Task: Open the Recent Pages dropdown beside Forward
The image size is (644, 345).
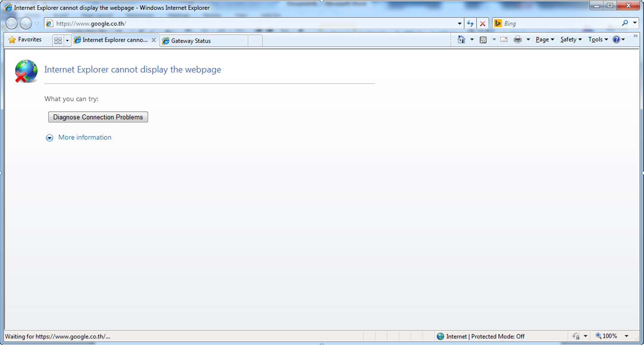Action: click(x=37, y=24)
